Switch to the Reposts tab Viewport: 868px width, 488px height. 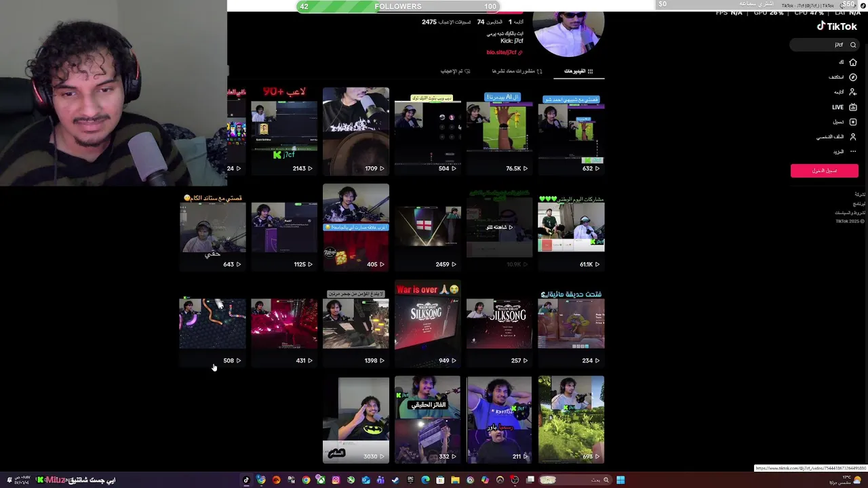(x=517, y=71)
